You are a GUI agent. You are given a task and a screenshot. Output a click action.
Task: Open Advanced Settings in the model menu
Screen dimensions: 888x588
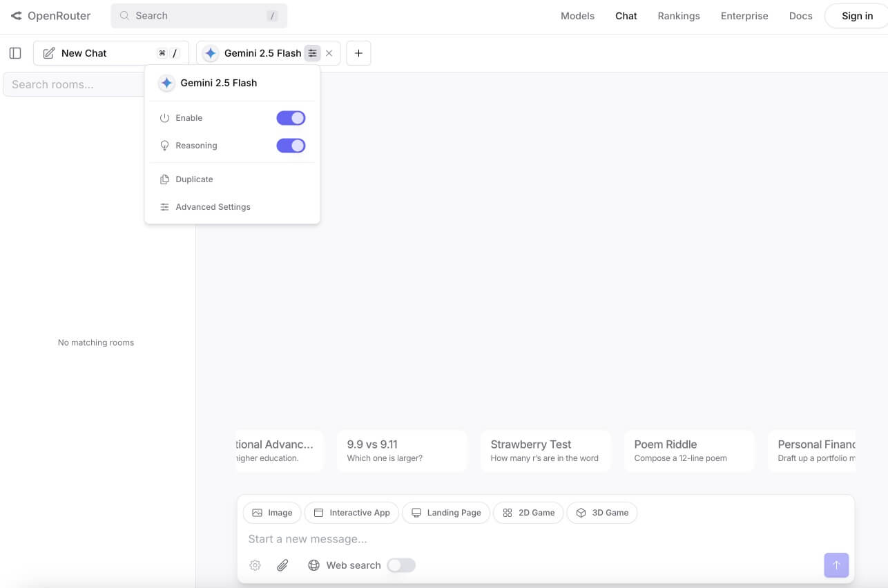[x=213, y=207]
